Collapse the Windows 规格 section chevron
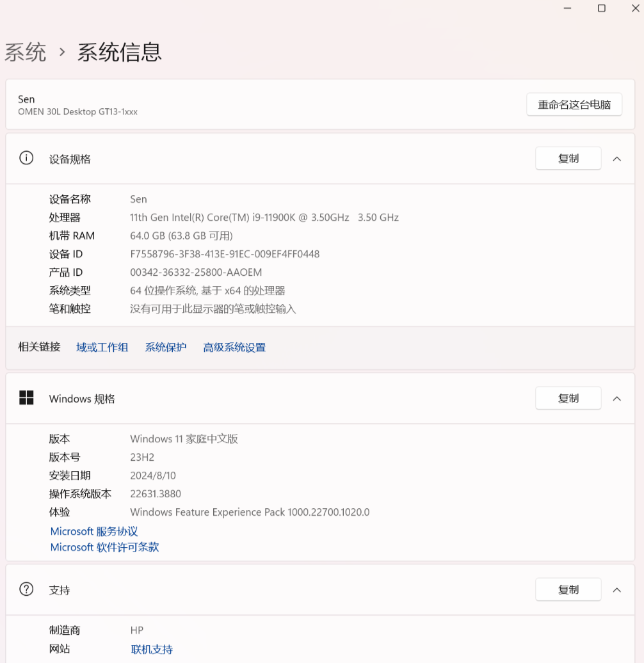 (x=617, y=398)
